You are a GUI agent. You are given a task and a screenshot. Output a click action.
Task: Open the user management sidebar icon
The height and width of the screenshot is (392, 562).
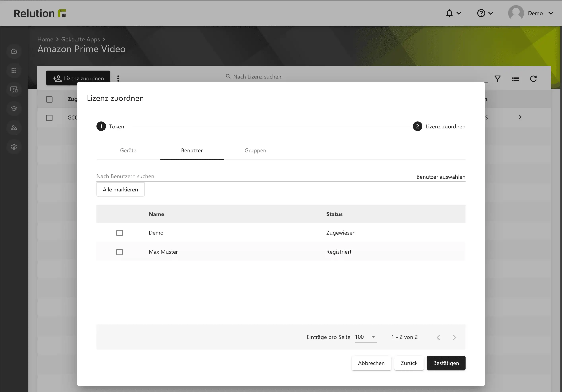(14, 128)
